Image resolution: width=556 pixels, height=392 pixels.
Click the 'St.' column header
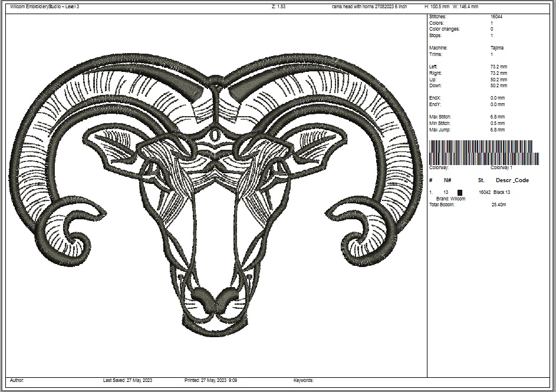481,180
